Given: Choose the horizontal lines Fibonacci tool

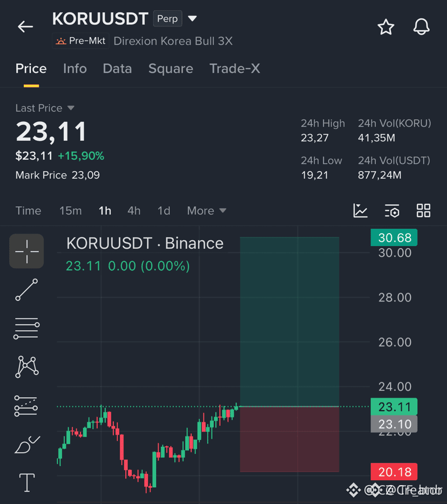Looking at the screenshot, I should [26, 328].
